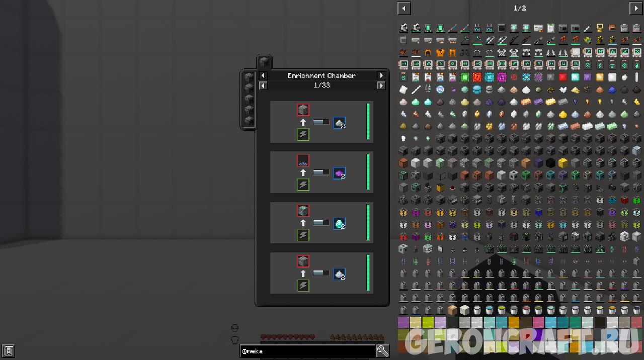Go to next recipe category arrow

381,75
